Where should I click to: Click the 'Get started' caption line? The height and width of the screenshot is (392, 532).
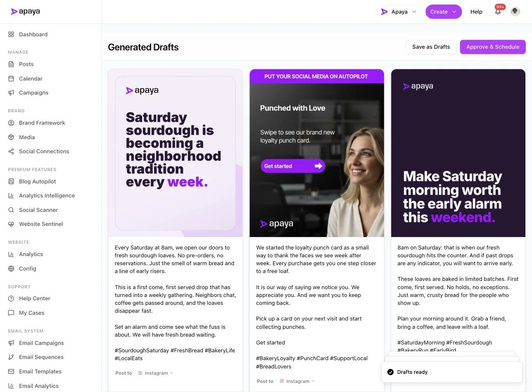point(271,342)
